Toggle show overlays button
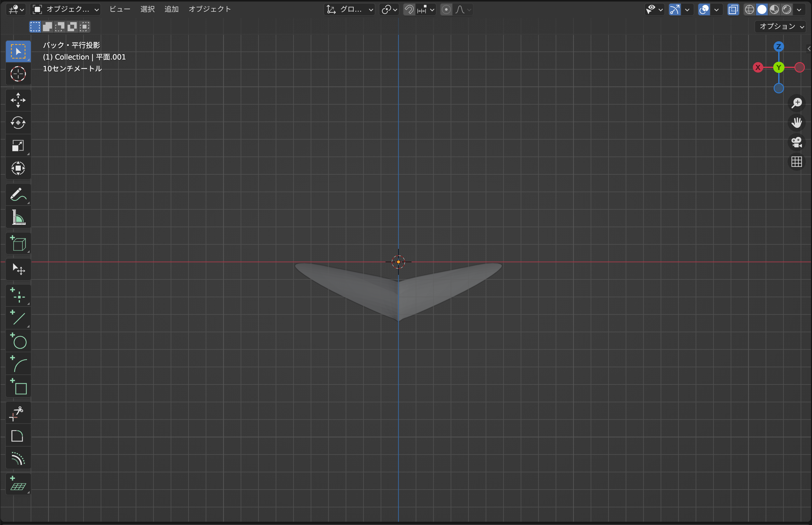Screen dimensions: 812x525 coord(704,9)
